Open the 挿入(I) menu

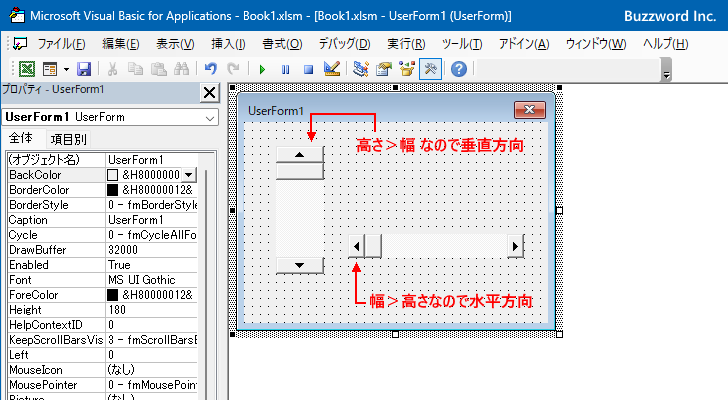pos(228,44)
